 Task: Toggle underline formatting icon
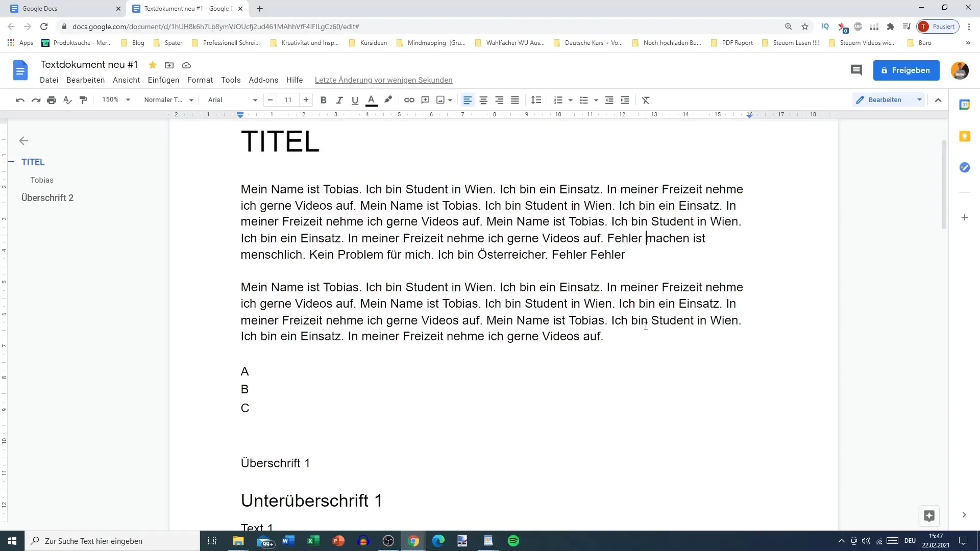tap(355, 100)
